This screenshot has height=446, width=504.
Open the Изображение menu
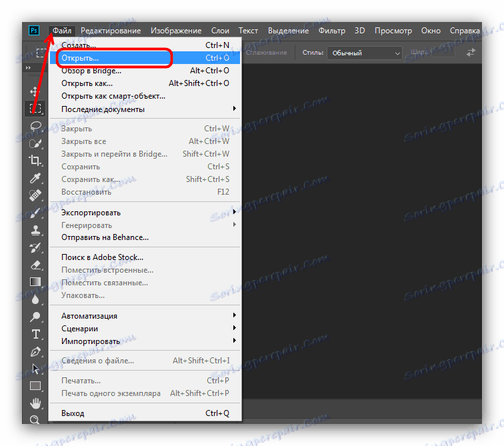(x=176, y=31)
